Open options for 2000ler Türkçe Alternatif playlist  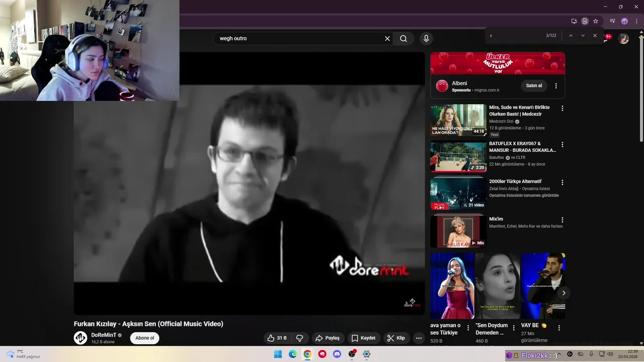point(562,183)
